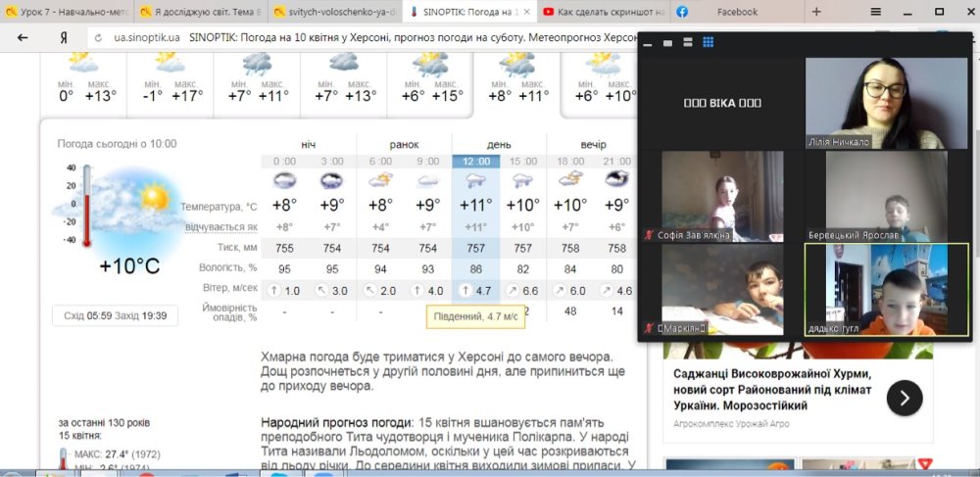Select grid gallery view in call window
Viewport: 980px width, 477px height.
(x=709, y=42)
